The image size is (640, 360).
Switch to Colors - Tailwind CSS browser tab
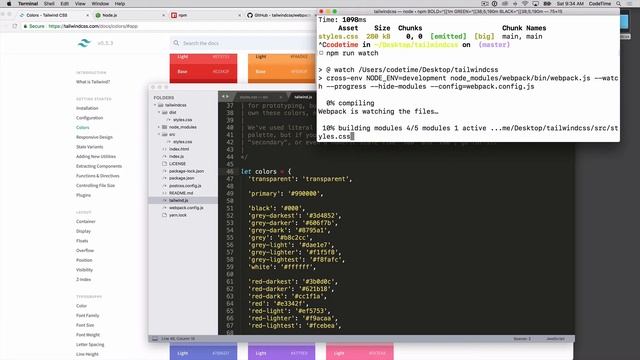(x=47, y=15)
